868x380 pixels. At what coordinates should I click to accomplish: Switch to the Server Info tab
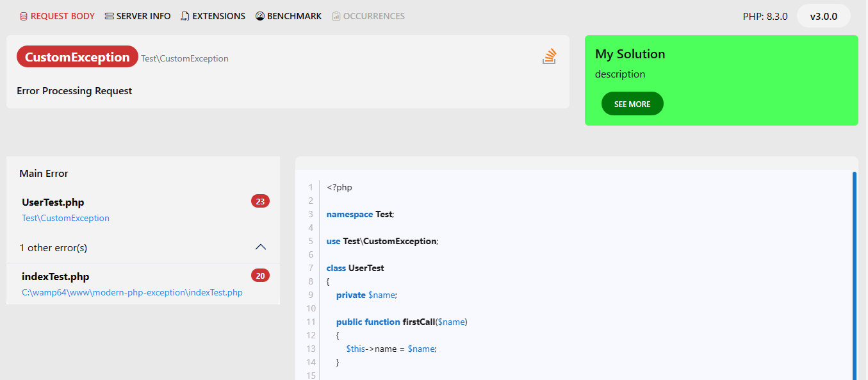138,16
